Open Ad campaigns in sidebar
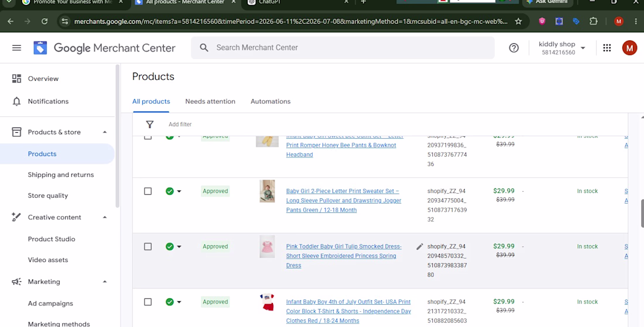The height and width of the screenshot is (327, 644). point(50,304)
